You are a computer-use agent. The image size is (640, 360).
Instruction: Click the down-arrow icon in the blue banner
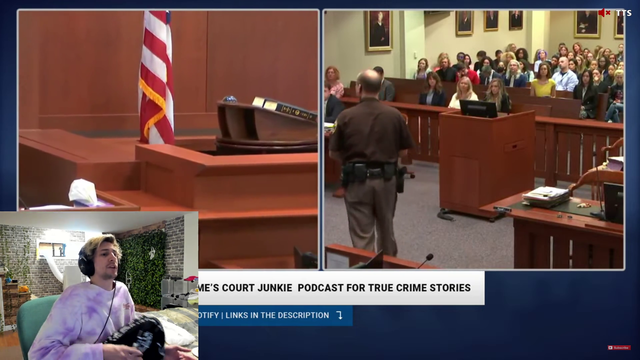pos(339,315)
